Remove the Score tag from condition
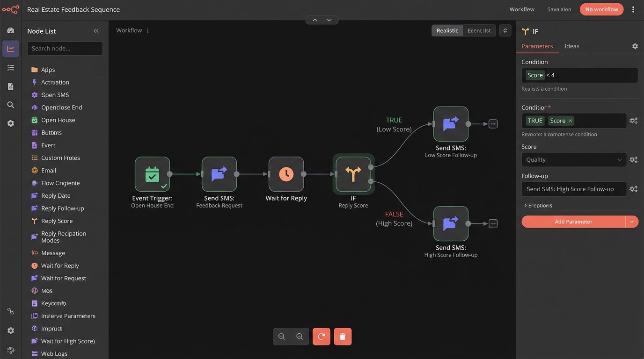Screen dimensions: 644x359 click(x=570, y=121)
